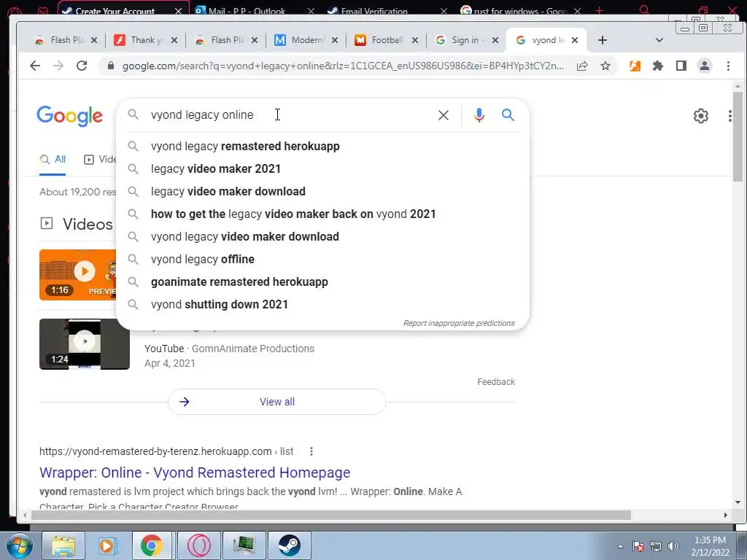Choose suggestion 'vyond legacy remastered herokuapp'
747x560 pixels.
point(322,146)
